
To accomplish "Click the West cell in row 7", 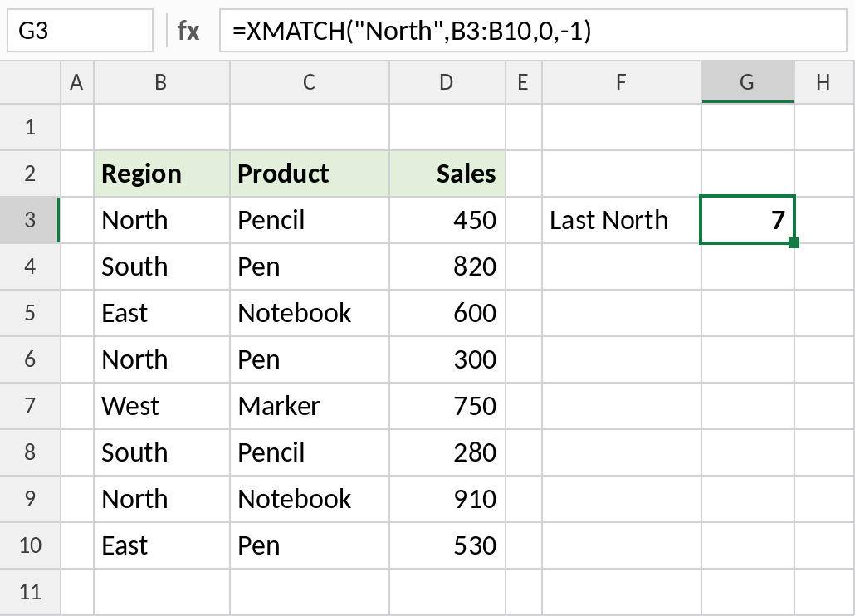I will (162, 406).
